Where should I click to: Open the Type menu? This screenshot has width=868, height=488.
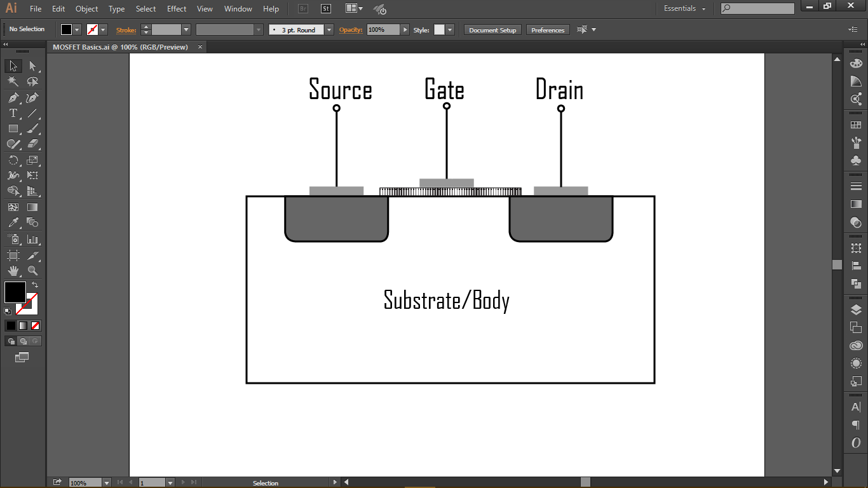click(116, 9)
